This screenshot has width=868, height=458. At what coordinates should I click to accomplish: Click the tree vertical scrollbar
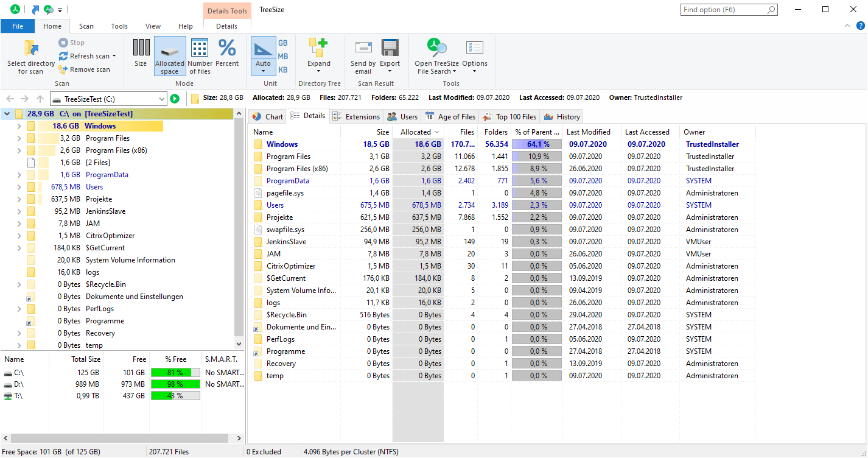coord(239,228)
